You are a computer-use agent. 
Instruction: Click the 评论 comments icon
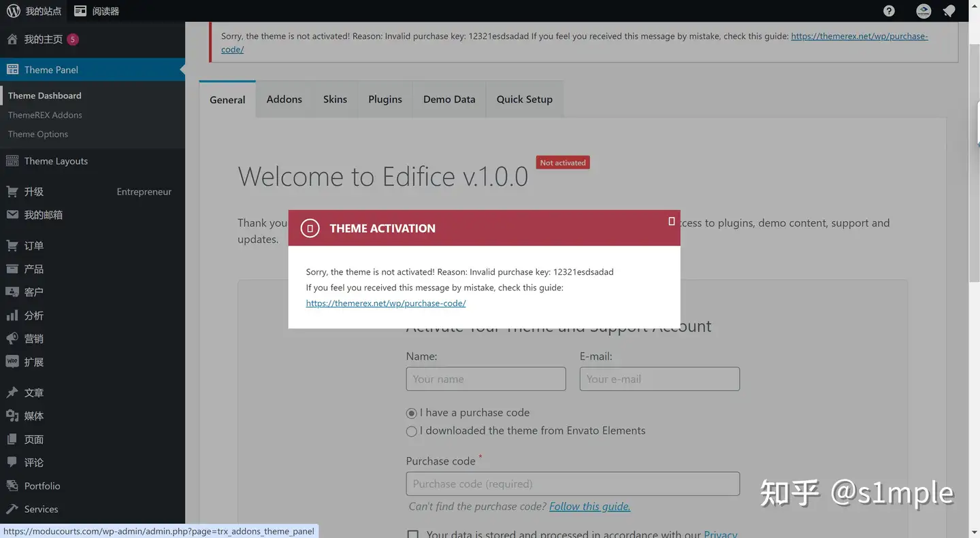pyautogui.click(x=12, y=463)
